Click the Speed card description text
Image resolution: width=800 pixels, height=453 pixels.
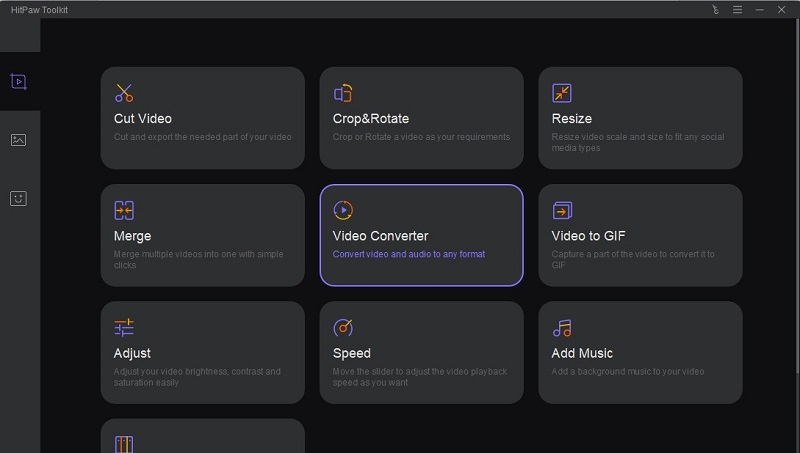point(420,376)
